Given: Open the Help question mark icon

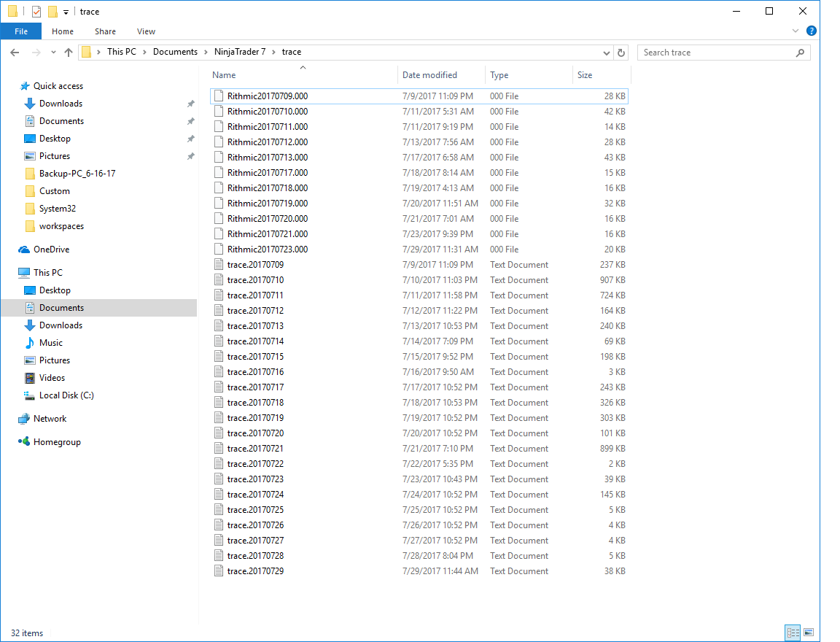Looking at the screenshot, I should [x=812, y=31].
